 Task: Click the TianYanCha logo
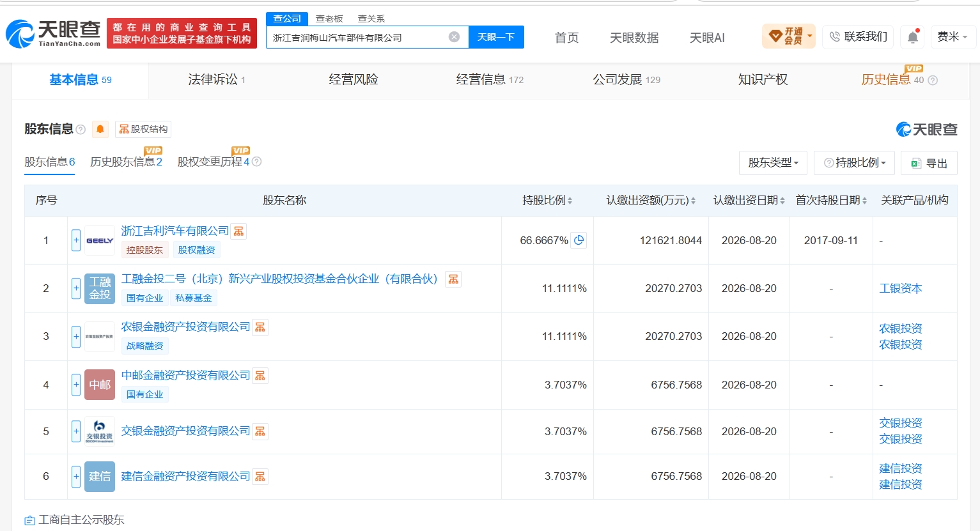click(53, 33)
